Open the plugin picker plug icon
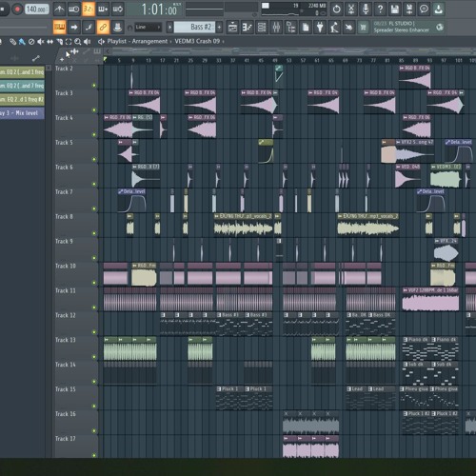 coord(320,28)
